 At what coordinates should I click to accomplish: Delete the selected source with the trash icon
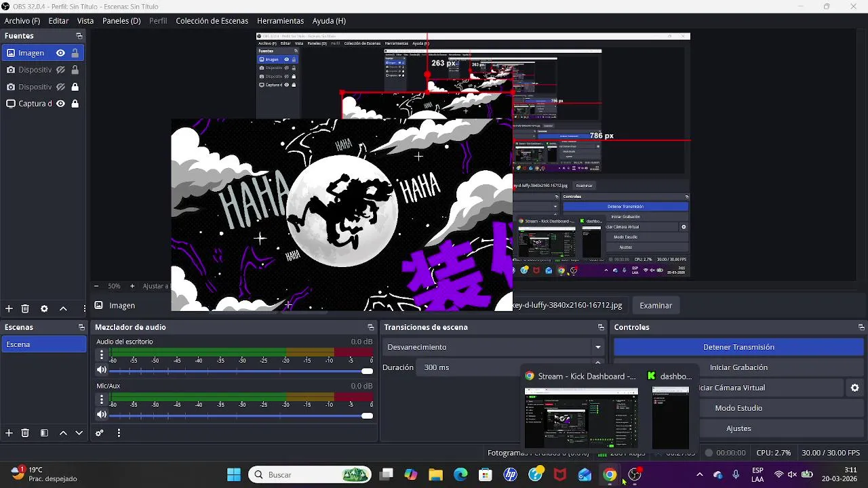(x=25, y=308)
